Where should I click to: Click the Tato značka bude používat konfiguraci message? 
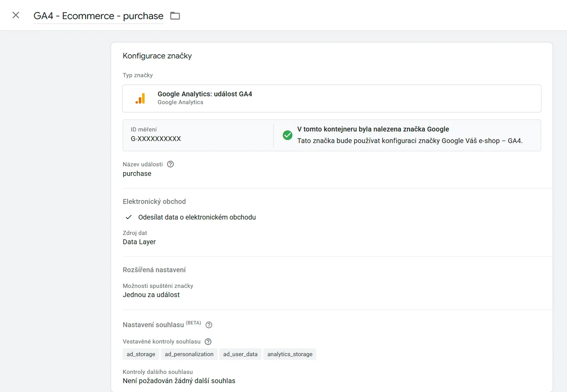pyautogui.click(x=410, y=141)
